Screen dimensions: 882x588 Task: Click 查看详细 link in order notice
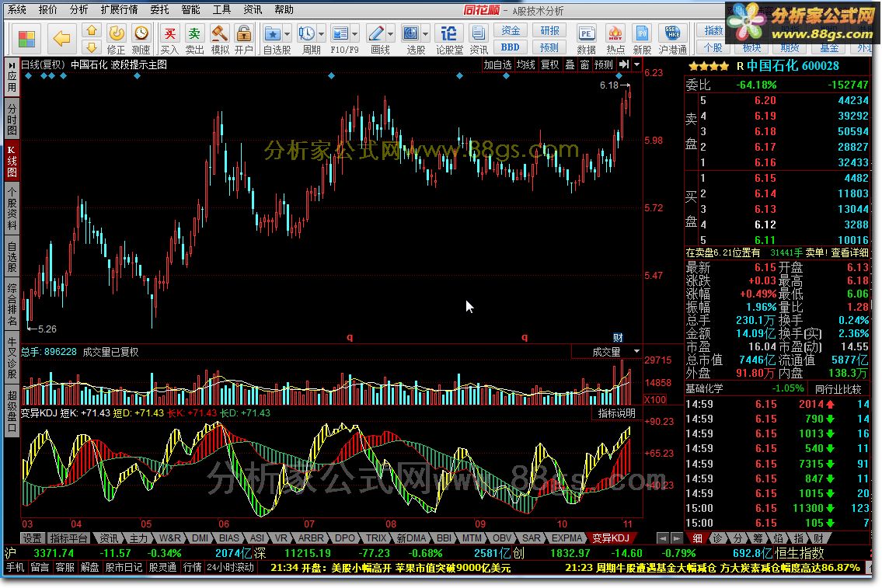pyautogui.click(x=850, y=253)
